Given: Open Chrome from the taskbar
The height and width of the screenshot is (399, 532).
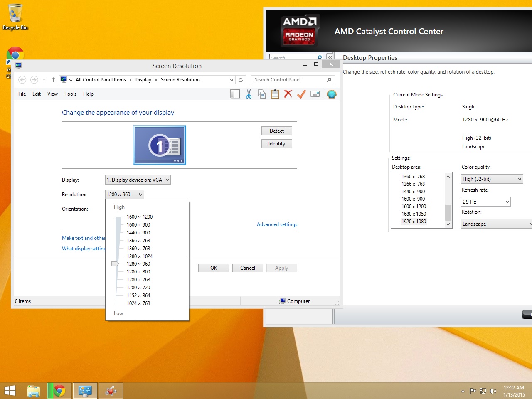Looking at the screenshot, I should tap(59, 391).
